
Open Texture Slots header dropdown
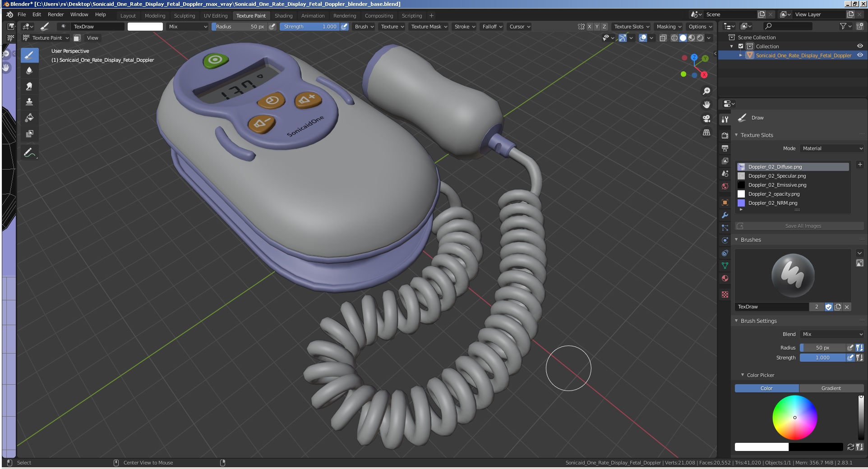click(631, 27)
